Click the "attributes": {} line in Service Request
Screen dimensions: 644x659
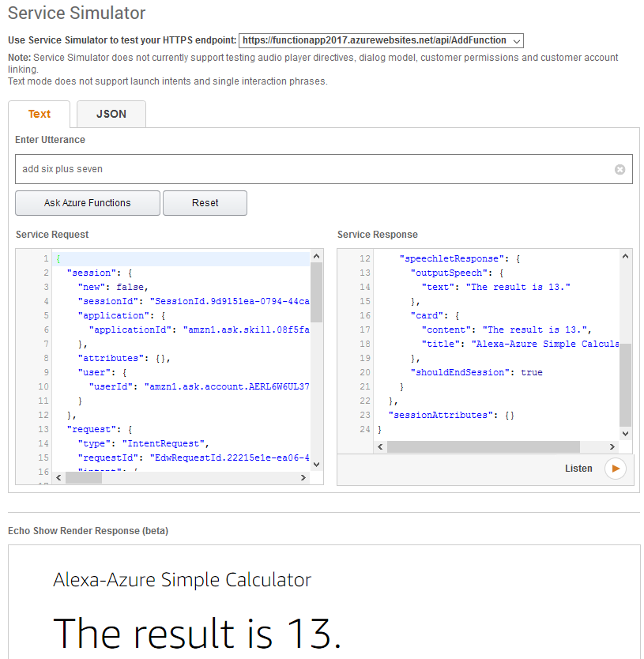(124, 358)
